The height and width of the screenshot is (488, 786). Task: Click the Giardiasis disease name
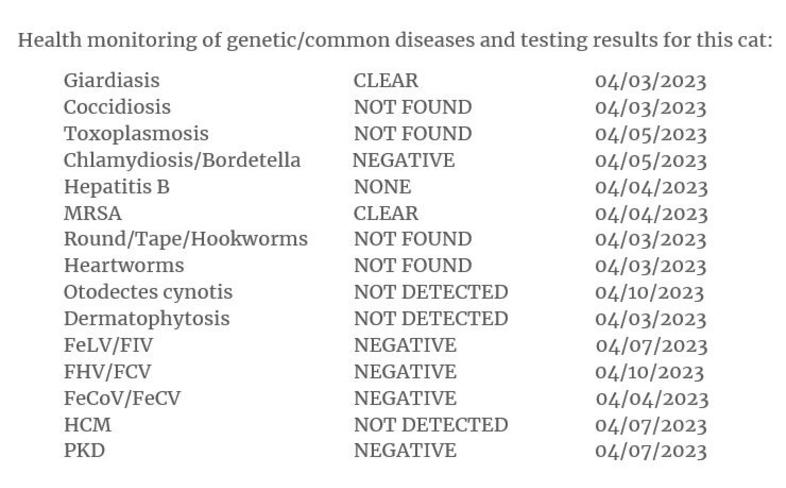click(x=111, y=81)
